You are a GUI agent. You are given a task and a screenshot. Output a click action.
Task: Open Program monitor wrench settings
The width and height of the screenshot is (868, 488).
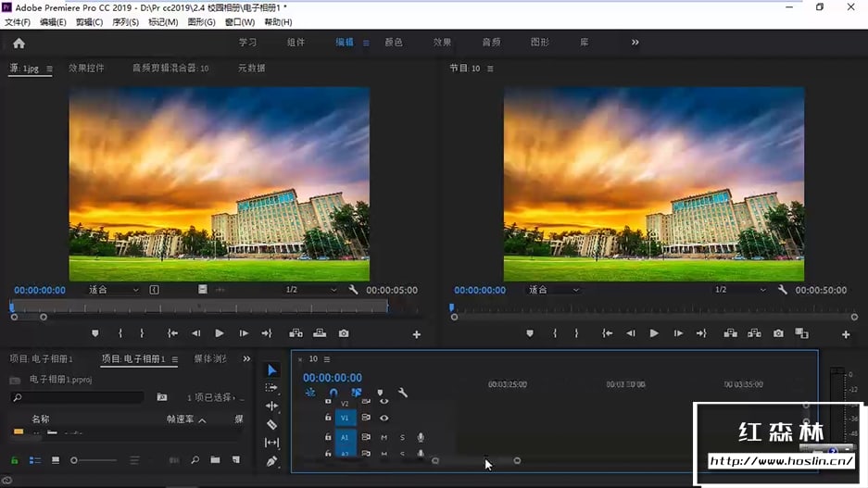coord(782,289)
